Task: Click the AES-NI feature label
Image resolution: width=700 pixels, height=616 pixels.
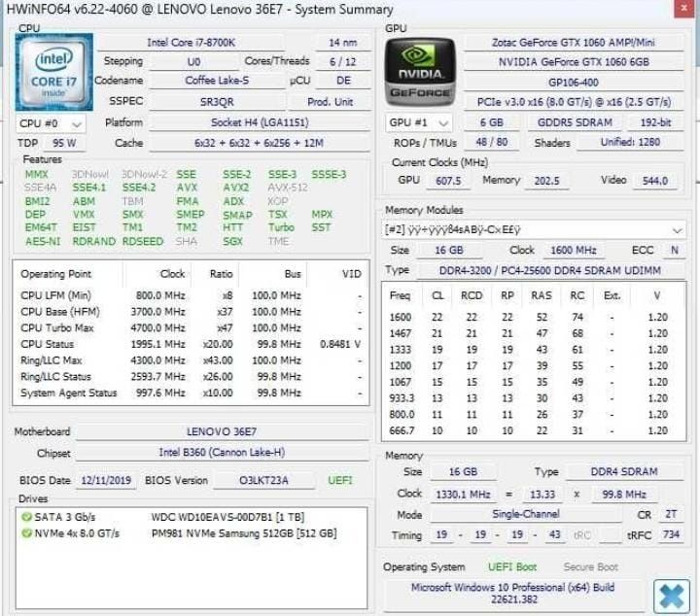Action: point(43,241)
